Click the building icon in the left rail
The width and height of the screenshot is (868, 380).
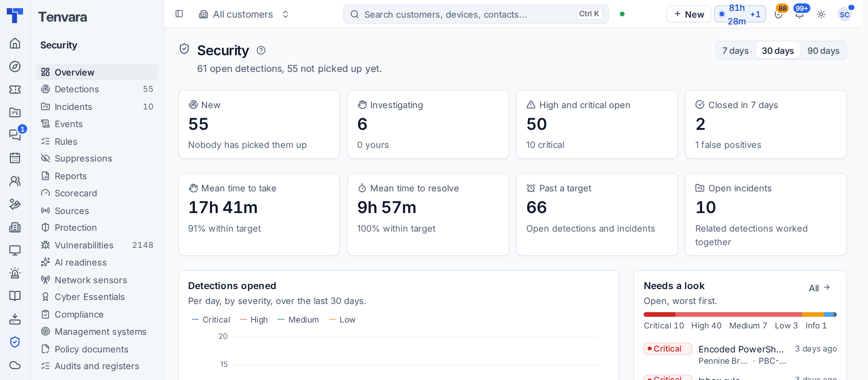[x=15, y=227]
